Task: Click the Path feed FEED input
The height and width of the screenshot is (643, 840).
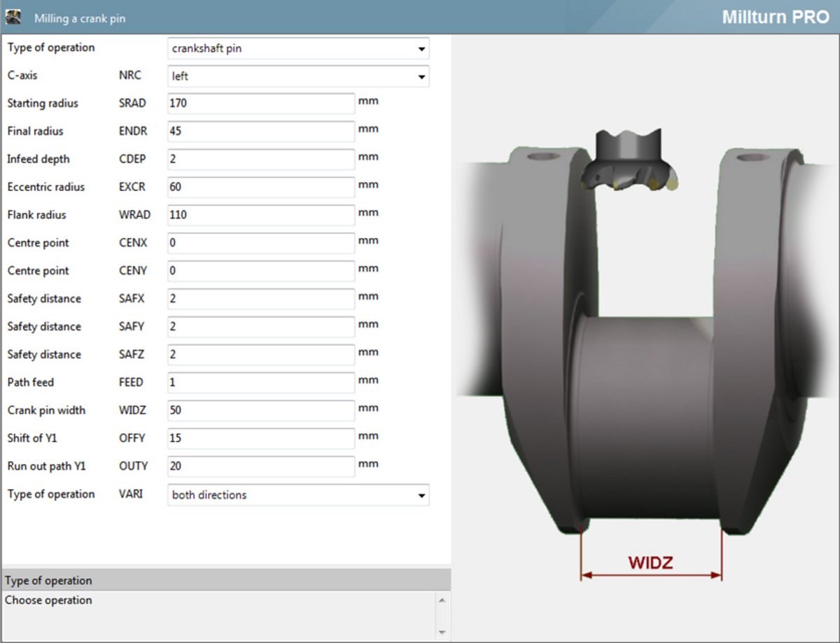Action: point(260,383)
